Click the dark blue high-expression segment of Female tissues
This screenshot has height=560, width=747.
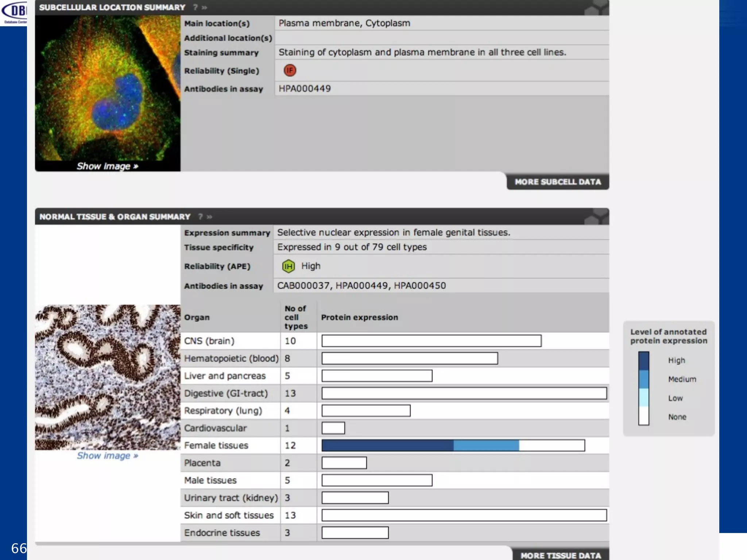tap(387, 445)
